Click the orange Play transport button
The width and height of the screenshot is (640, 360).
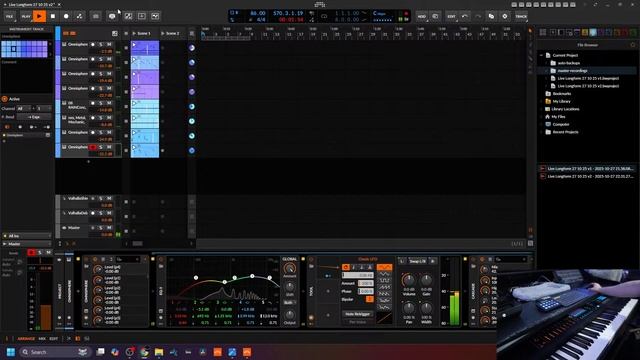39,16
